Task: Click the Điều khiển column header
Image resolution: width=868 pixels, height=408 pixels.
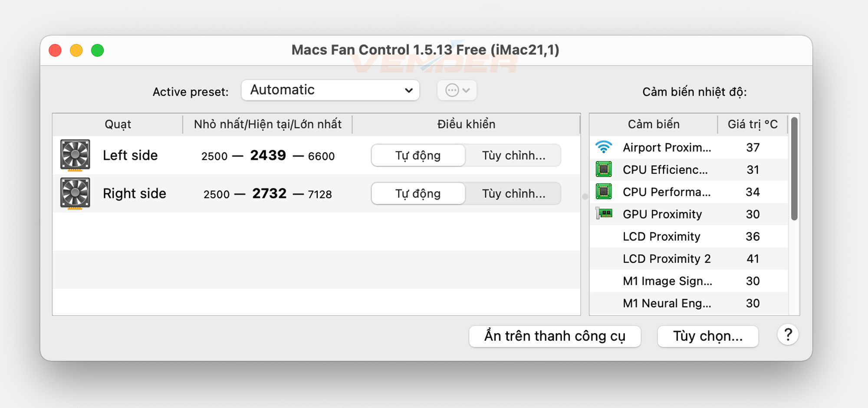Action: [466, 125]
